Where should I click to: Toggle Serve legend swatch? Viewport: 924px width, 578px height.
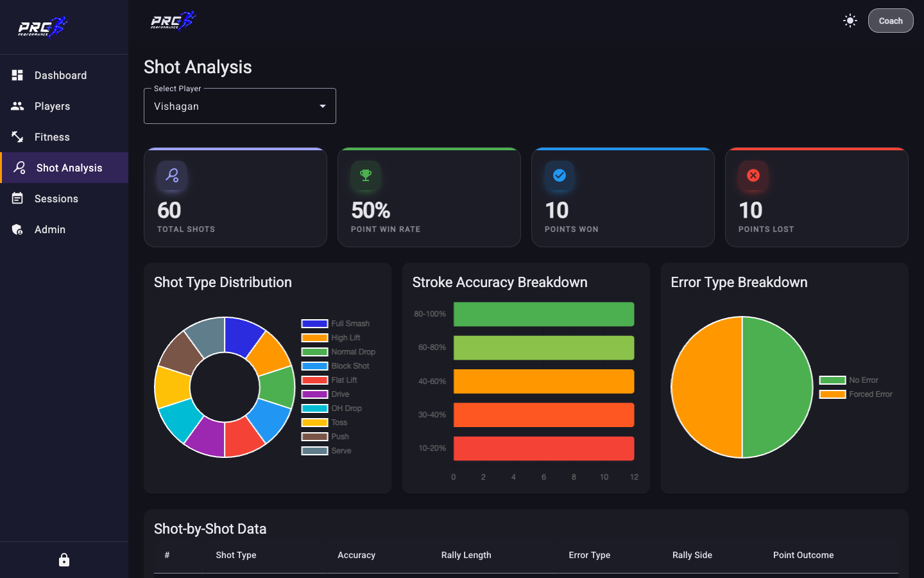coord(314,451)
